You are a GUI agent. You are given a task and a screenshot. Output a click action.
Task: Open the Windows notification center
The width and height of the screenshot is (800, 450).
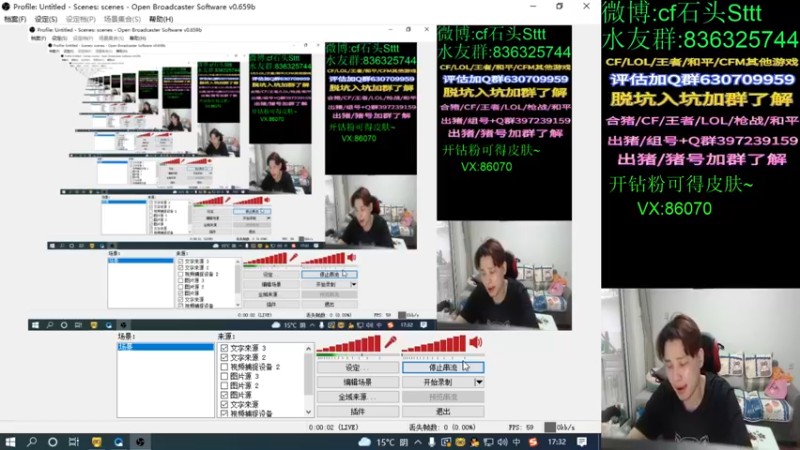click(x=582, y=442)
